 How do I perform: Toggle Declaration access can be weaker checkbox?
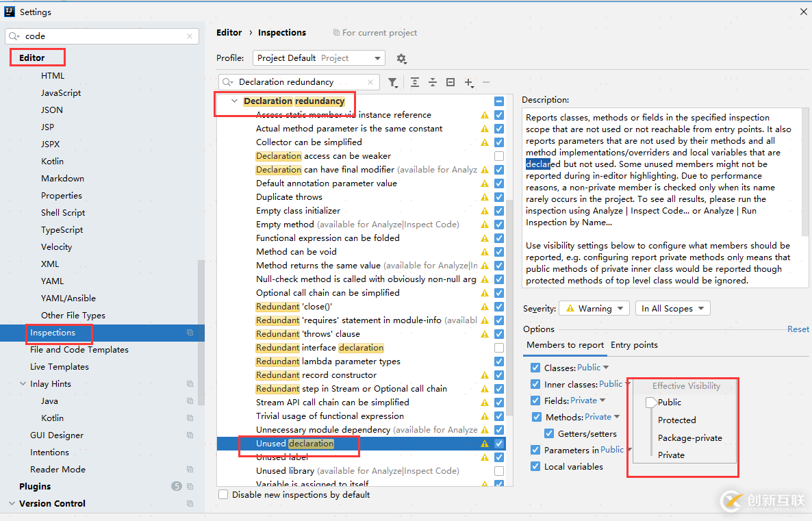pyautogui.click(x=499, y=156)
